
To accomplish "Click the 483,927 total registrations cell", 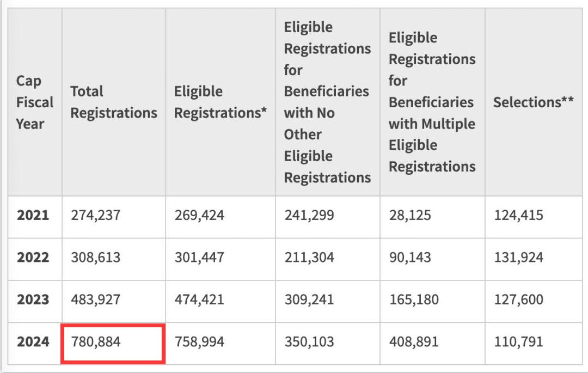I will [96, 299].
